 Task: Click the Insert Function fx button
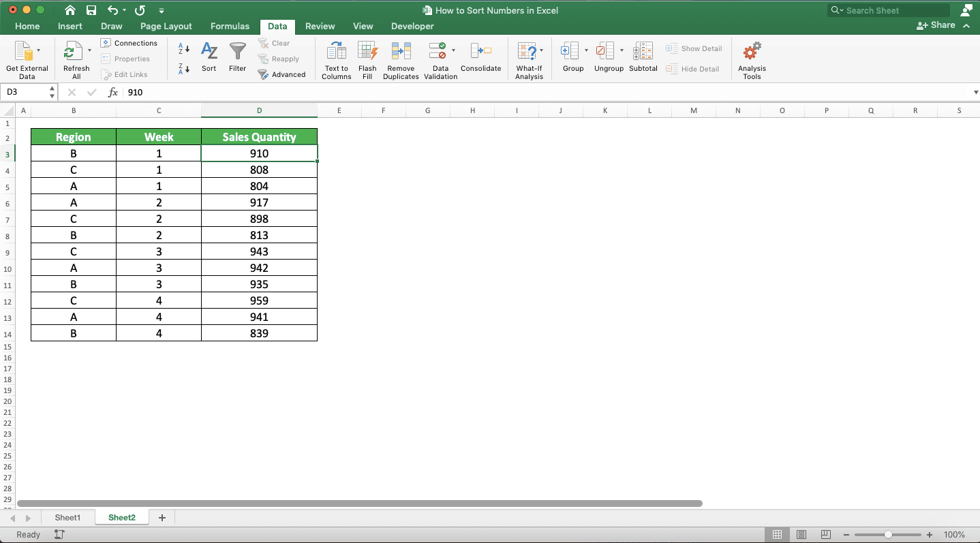click(x=113, y=92)
